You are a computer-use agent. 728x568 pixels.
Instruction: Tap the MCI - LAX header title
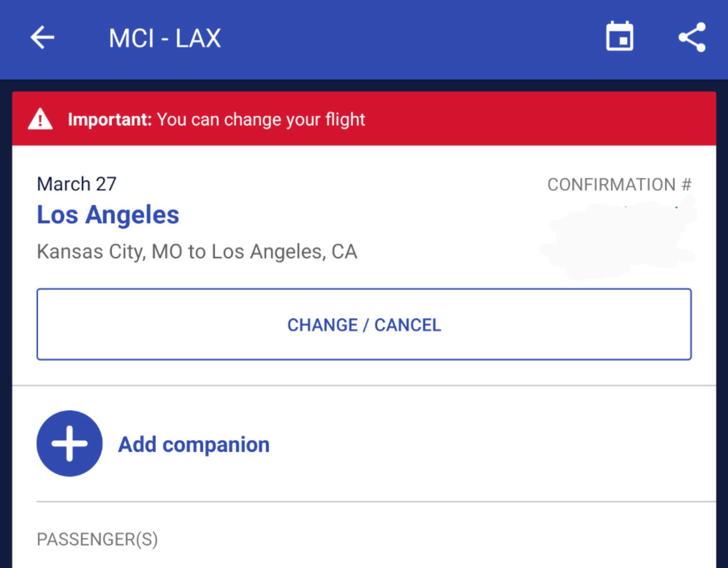pos(165,38)
